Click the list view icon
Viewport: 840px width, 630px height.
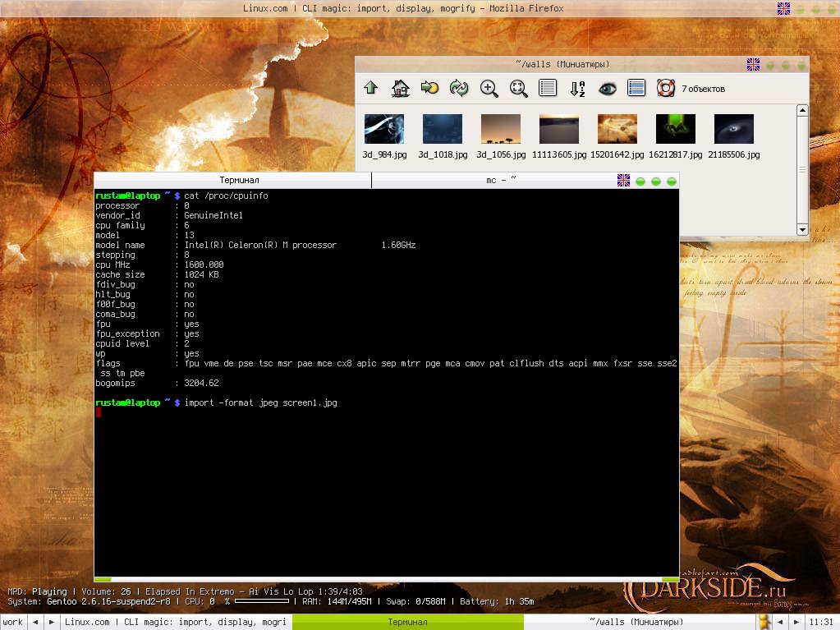pos(548,88)
